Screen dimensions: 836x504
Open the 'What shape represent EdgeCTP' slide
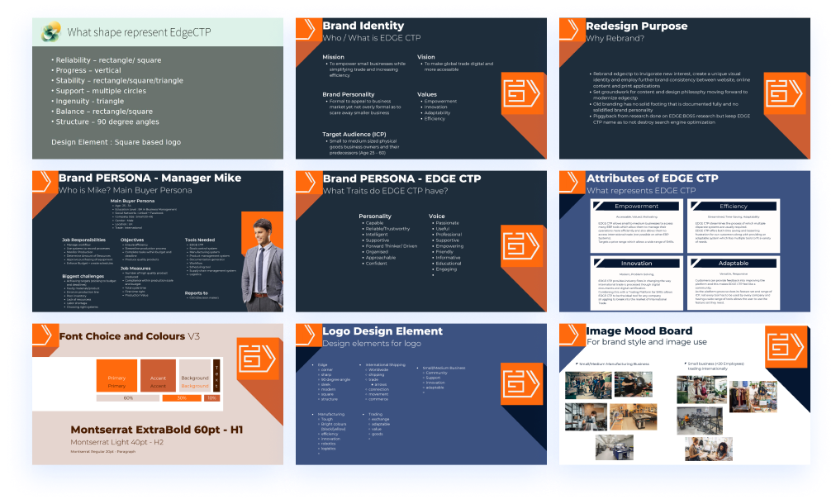(x=158, y=88)
